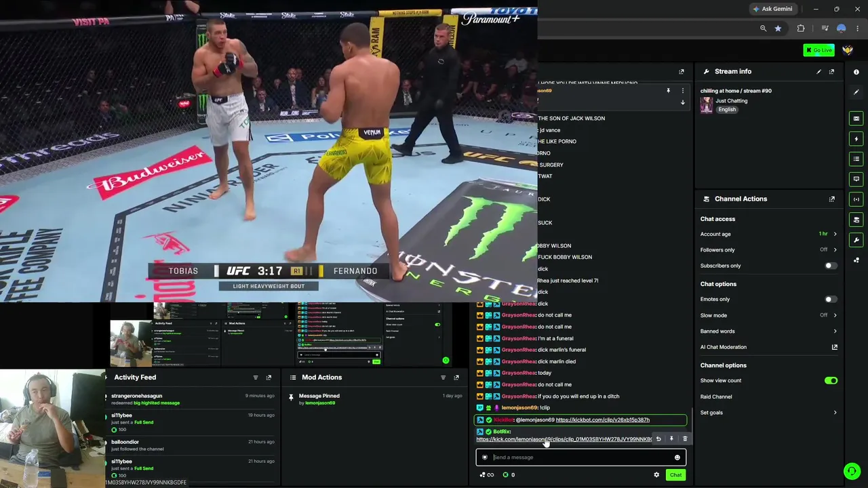The image size is (868, 488).
Task: Open the Ask Gemini button in the browser
Action: click(x=772, y=9)
